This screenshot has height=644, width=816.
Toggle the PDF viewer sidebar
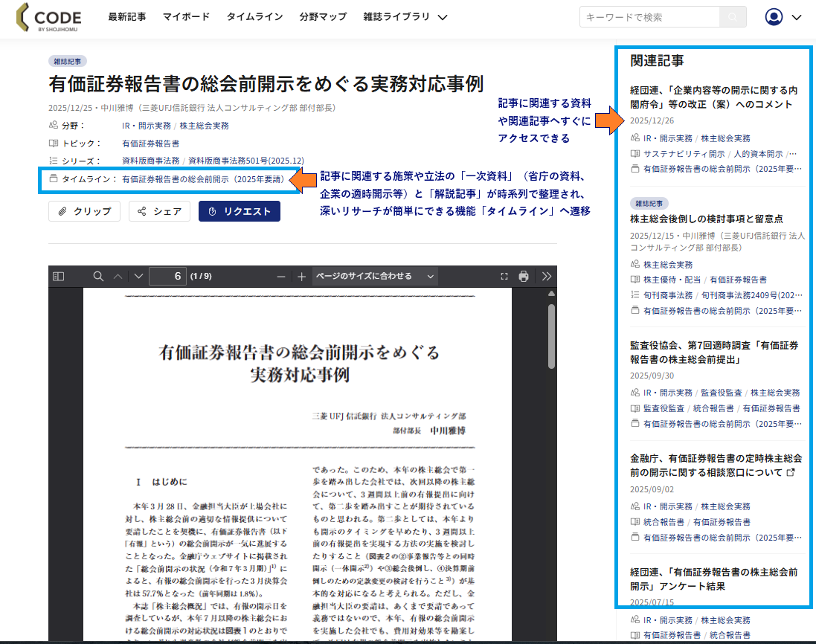coord(59,277)
